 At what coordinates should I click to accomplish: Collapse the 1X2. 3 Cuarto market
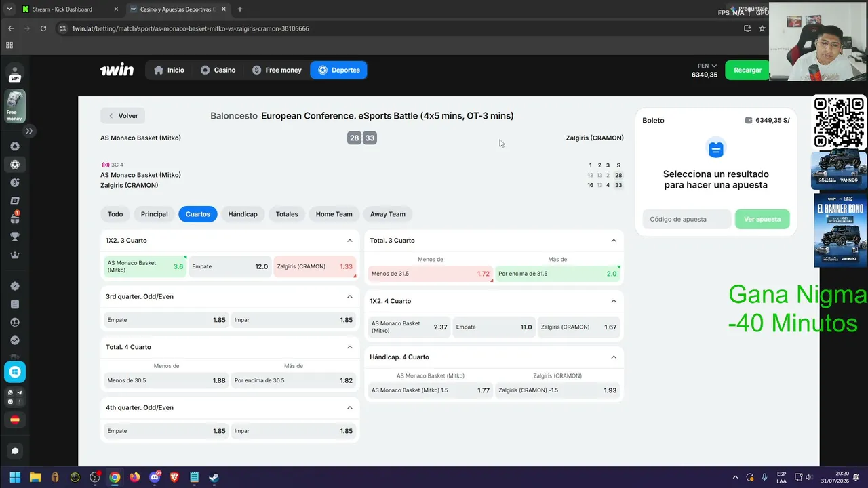(x=350, y=241)
